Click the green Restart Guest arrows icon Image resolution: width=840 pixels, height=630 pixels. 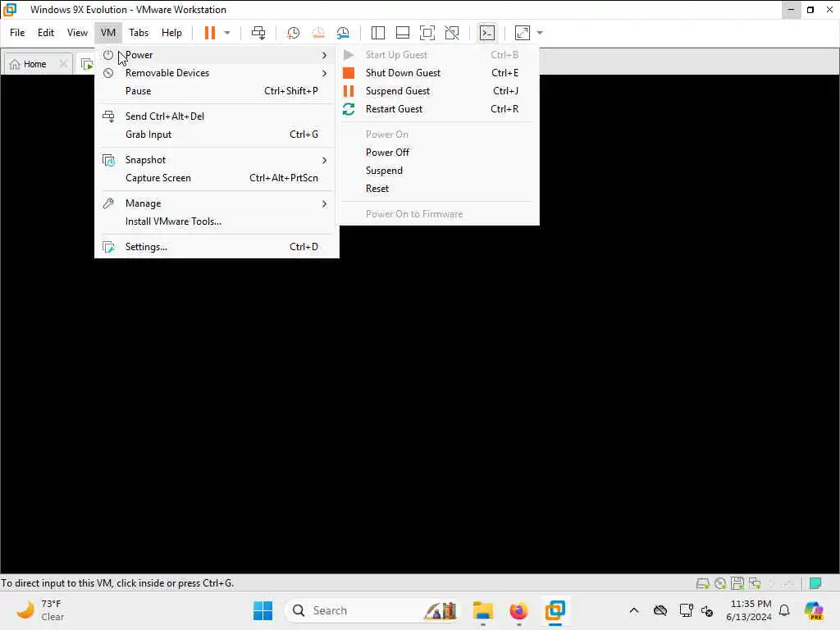[x=348, y=109]
